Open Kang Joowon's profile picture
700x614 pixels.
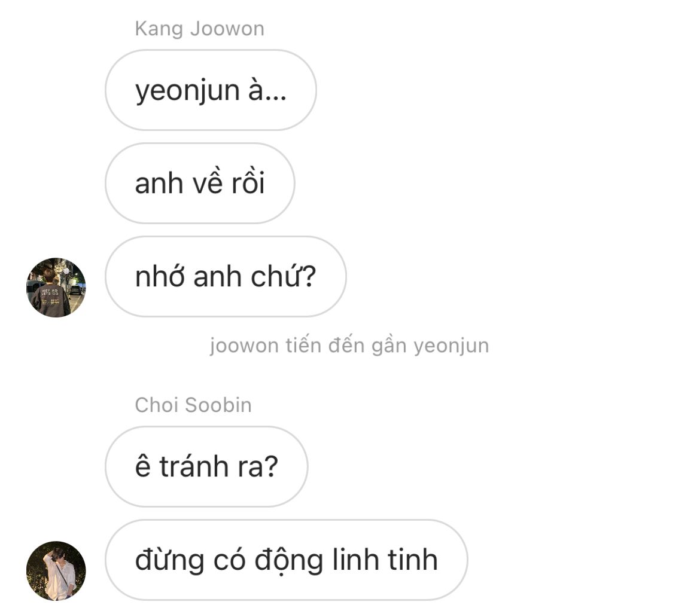[56, 288]
